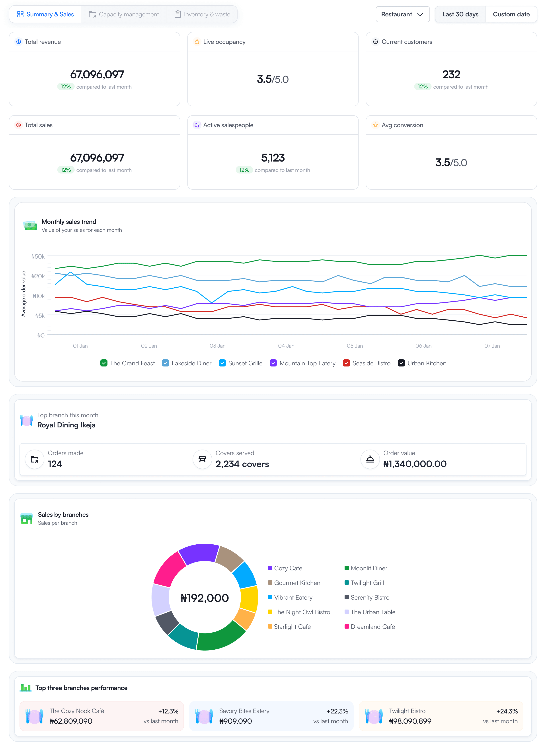
Task: Click the Covers served table icon
Action: [202, 459]
